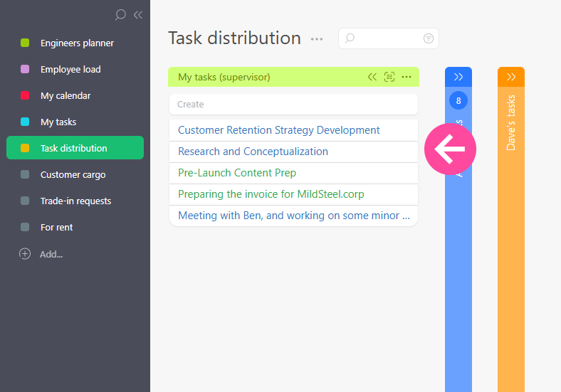This screenshot has width=561, height=392.
Task: Click the Create task input field
Action: tap(293, 105)
